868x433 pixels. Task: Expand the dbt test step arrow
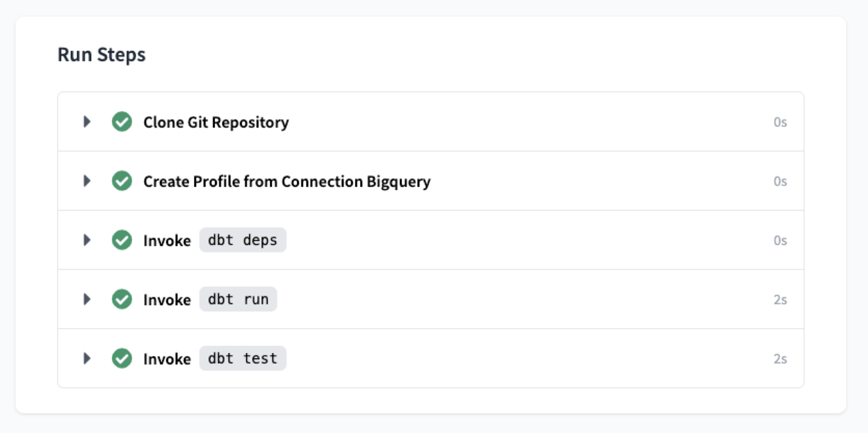pos(87,359)
